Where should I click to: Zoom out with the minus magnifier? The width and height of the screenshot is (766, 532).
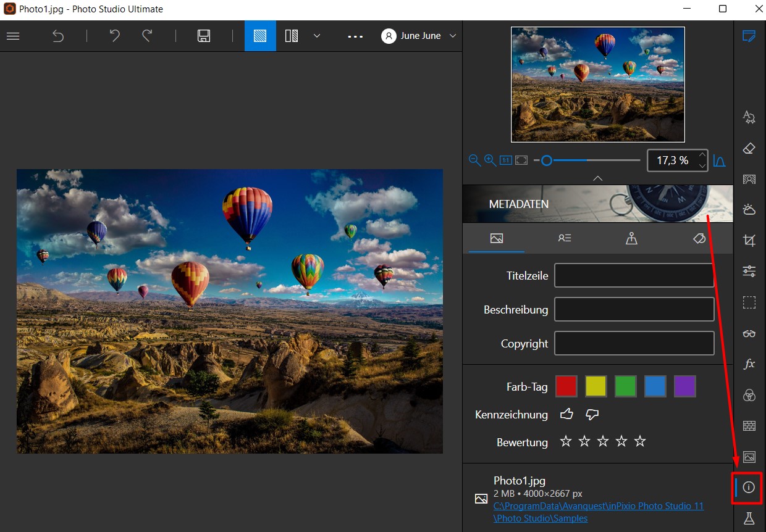click(x=474, y=160)
